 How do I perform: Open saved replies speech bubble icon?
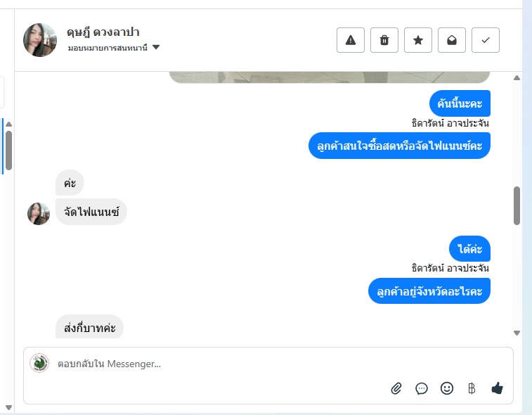pos(422,388)
